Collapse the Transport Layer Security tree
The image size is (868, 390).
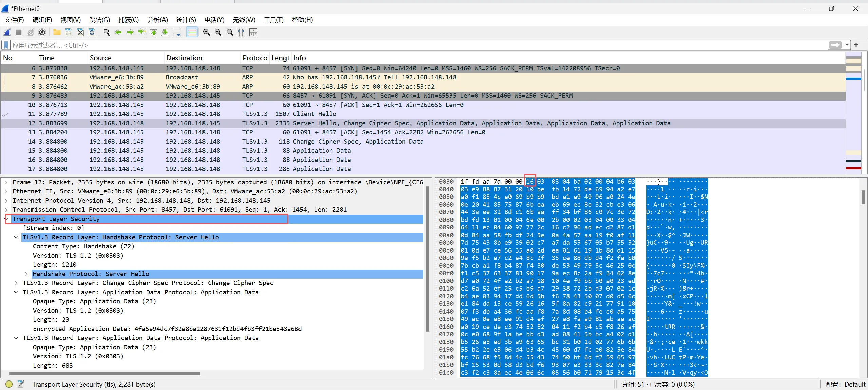tap(6, 219)
